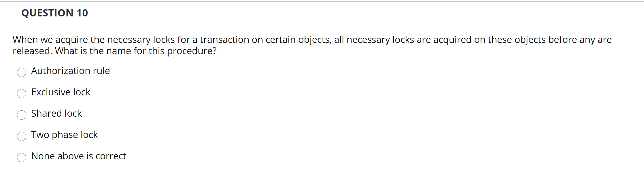Click the phrase 'What is the name for this procedure?'

136,51
